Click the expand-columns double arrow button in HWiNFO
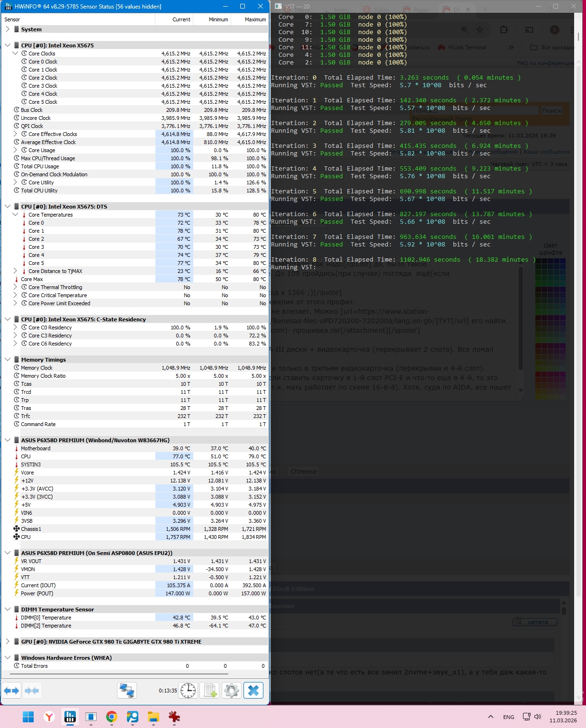The width and height of the screenshot is (586, 728). click(12, 691)
